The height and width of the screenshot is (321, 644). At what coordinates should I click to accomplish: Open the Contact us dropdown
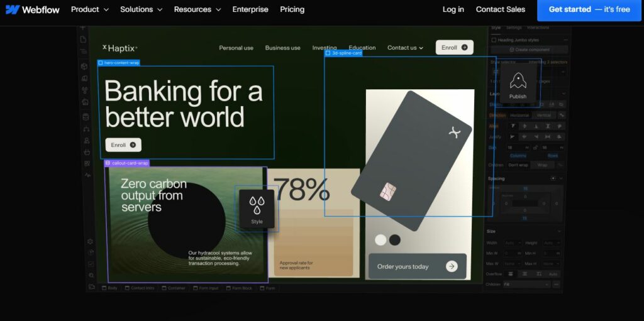click(405, 48)
